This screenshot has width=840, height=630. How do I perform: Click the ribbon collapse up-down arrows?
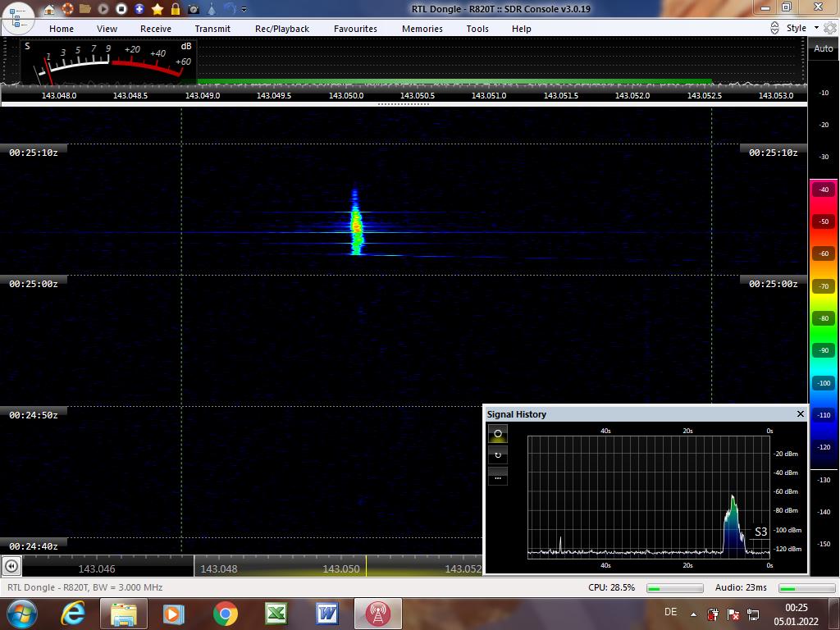coord(774,29)
